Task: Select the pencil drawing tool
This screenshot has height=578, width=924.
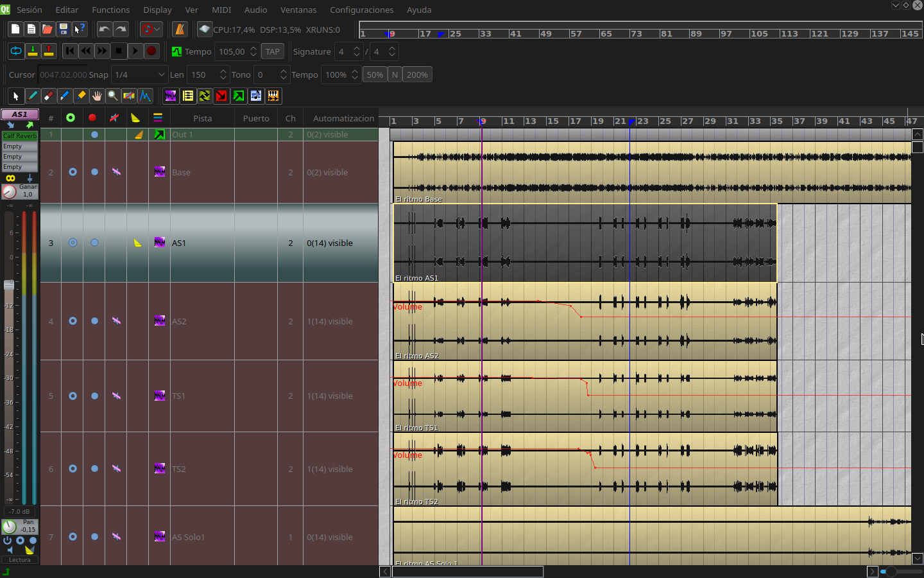Action: pos(32,96)
